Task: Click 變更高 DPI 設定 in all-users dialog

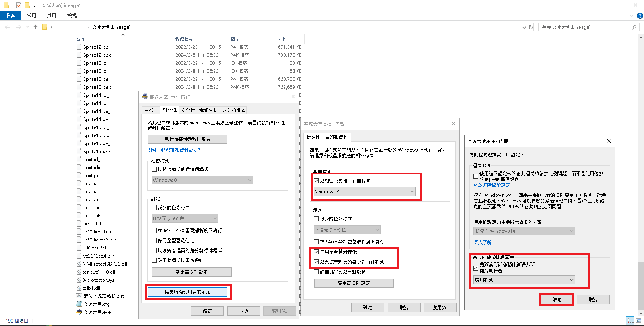Action: (x=354, y=283)
